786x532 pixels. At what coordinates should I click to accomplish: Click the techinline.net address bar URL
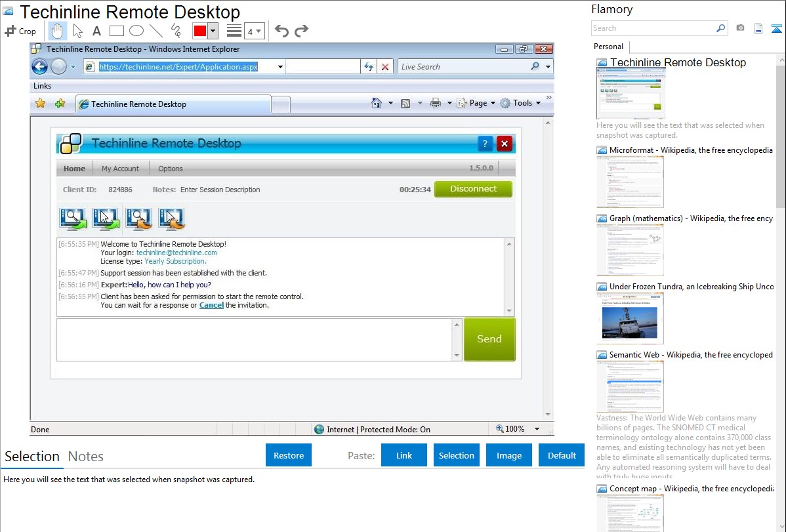coord(178,66)
